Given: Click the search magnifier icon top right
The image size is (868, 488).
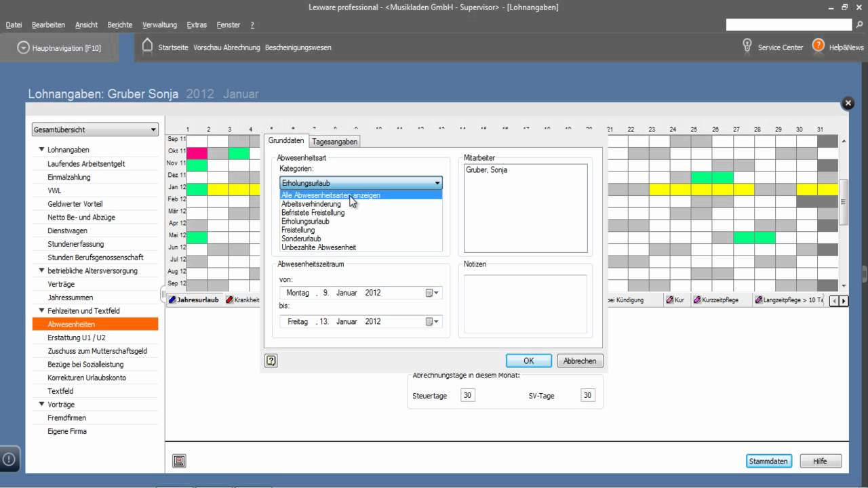Looking at the screenshot, I should coord(860,25).
